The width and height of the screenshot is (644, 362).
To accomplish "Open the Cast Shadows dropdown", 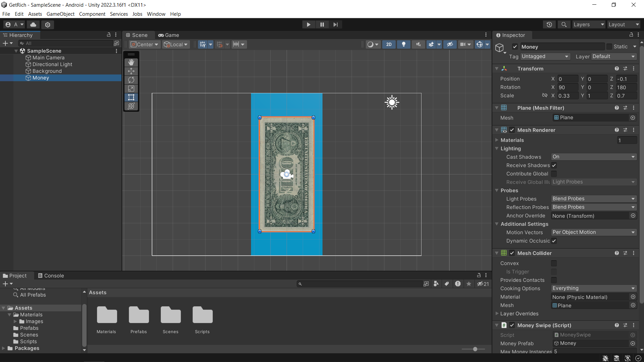I will click(593, 157).
